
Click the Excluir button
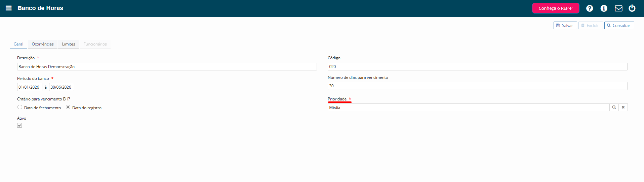pyautogui.click(x=591, y=26)
